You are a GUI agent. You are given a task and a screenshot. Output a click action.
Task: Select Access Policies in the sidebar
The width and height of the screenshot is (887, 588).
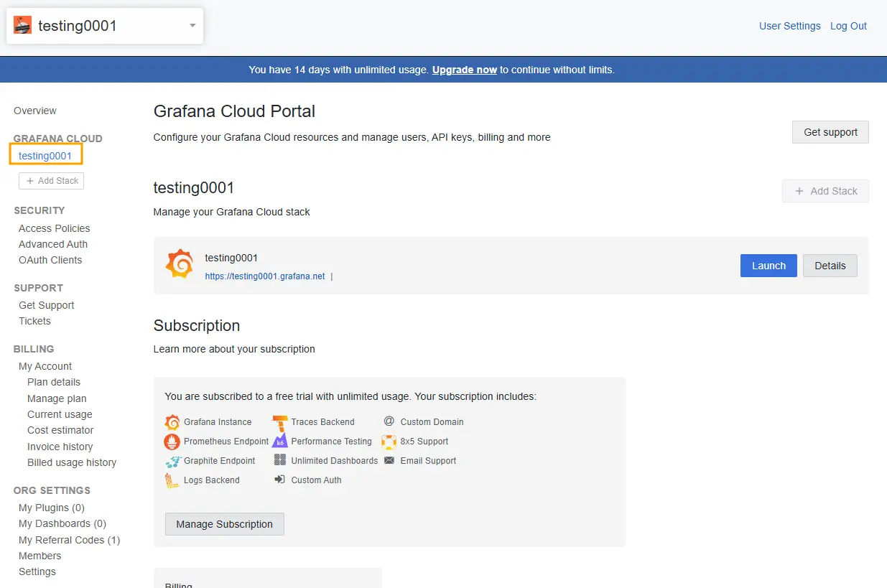(55, 228)
